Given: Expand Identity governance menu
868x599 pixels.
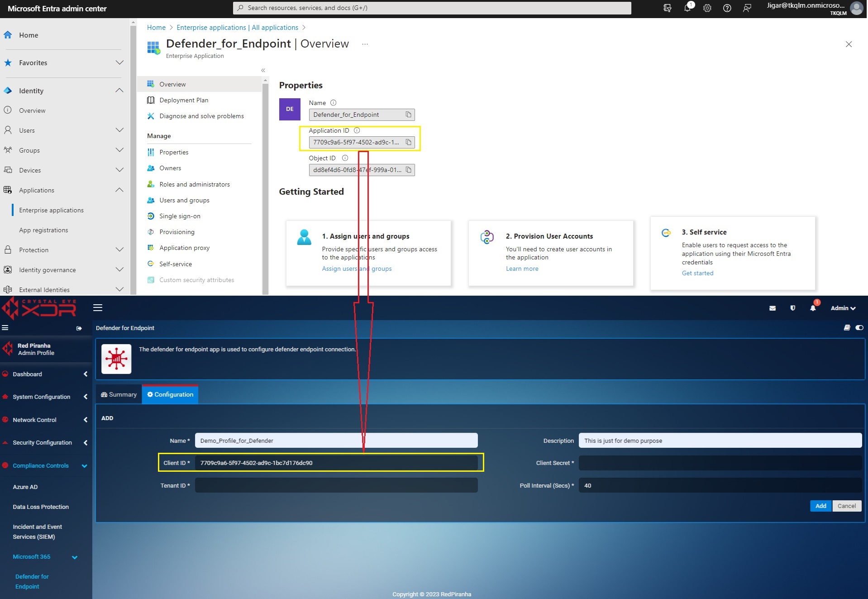Looking at the screenshot, I should pyautogui.click(x=119, y=270).
